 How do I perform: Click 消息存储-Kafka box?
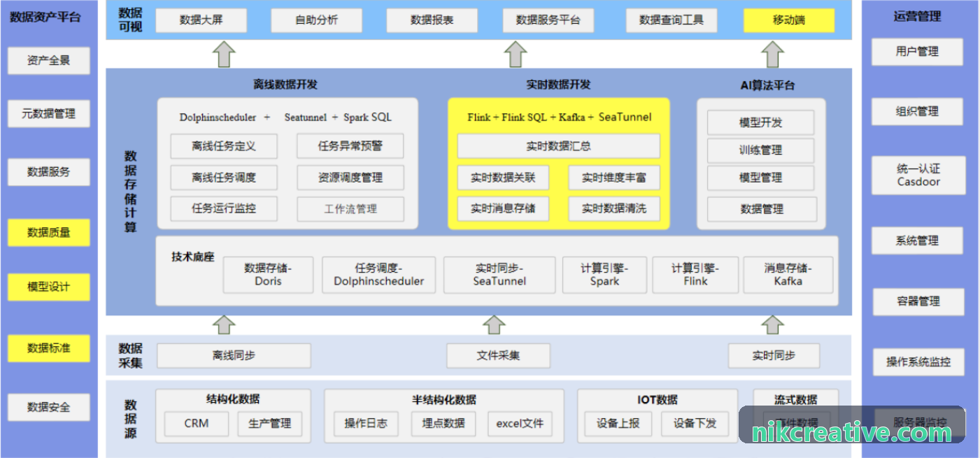(788, 274)
